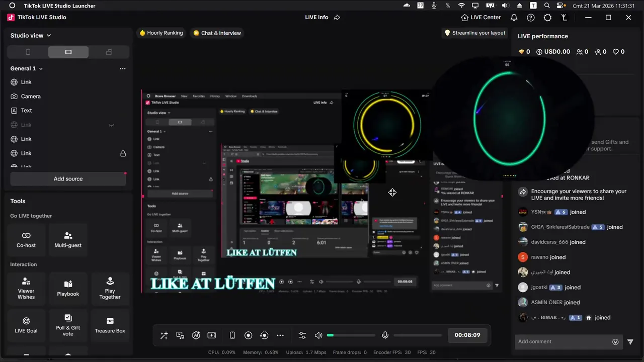Click the large green ring overlay in preview
This screenshot has width=644, height=362.
tap(510, 120)
